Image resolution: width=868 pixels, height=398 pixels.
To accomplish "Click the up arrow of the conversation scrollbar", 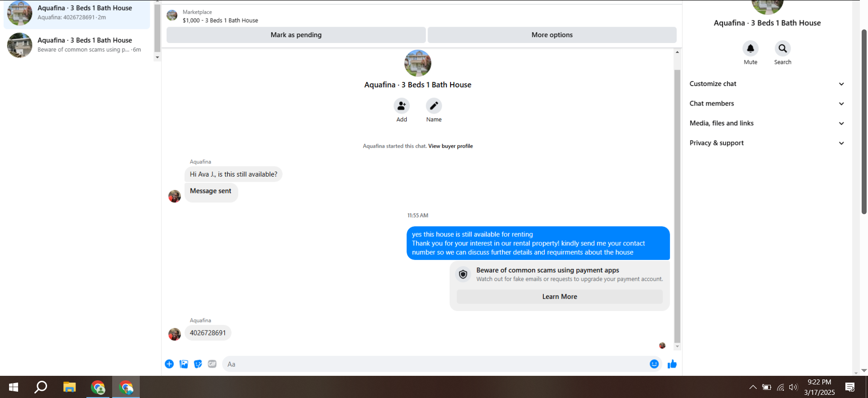I will pos(677,52).
